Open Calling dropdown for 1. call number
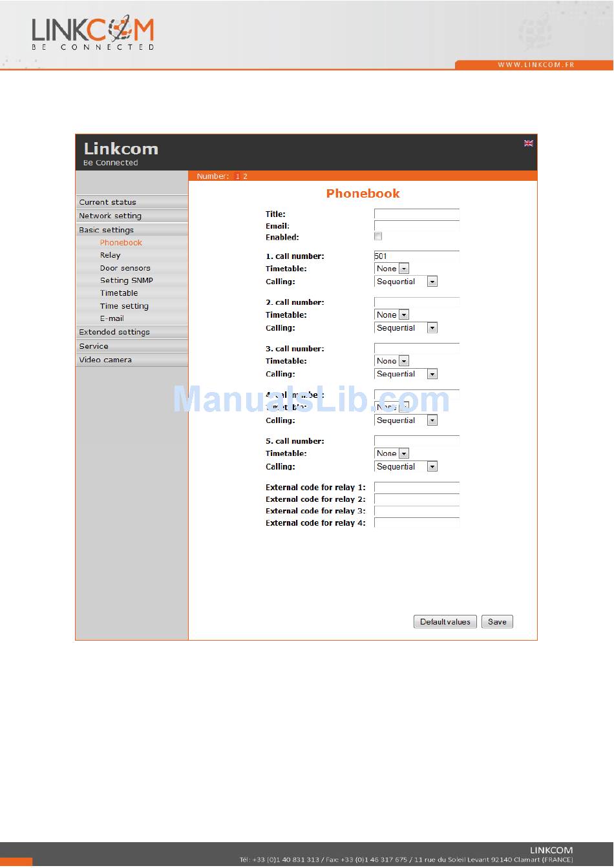Viewport: 614px width, 868px height. coord(406,282)
